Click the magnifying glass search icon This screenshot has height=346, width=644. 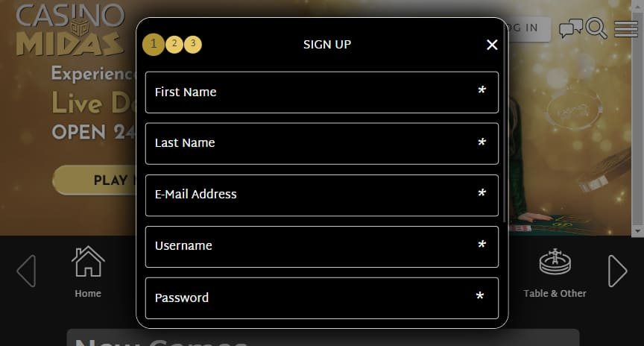click(x=596, y=28)
